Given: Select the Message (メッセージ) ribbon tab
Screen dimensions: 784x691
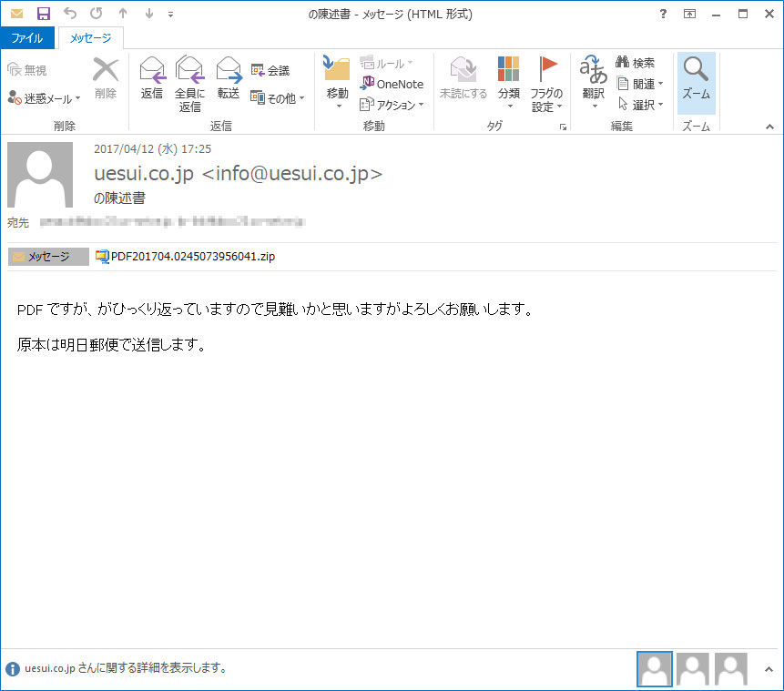Looking at the screenshot, I should click(x=90, y=38).
